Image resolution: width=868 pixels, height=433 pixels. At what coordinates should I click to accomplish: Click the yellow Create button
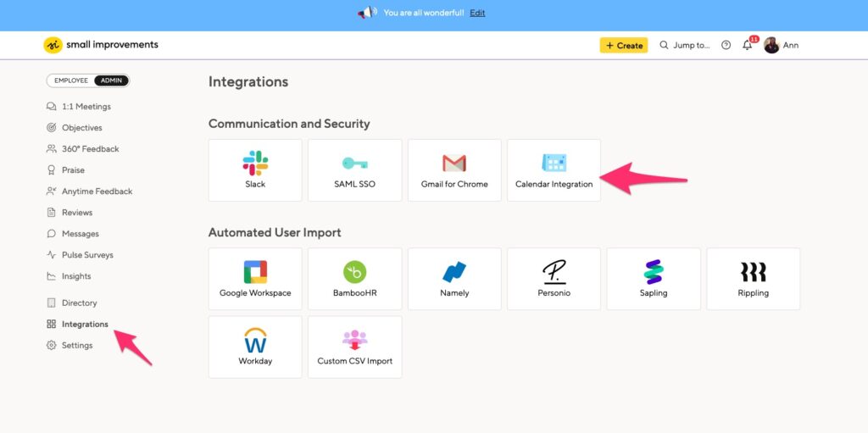tap(624, 46)
